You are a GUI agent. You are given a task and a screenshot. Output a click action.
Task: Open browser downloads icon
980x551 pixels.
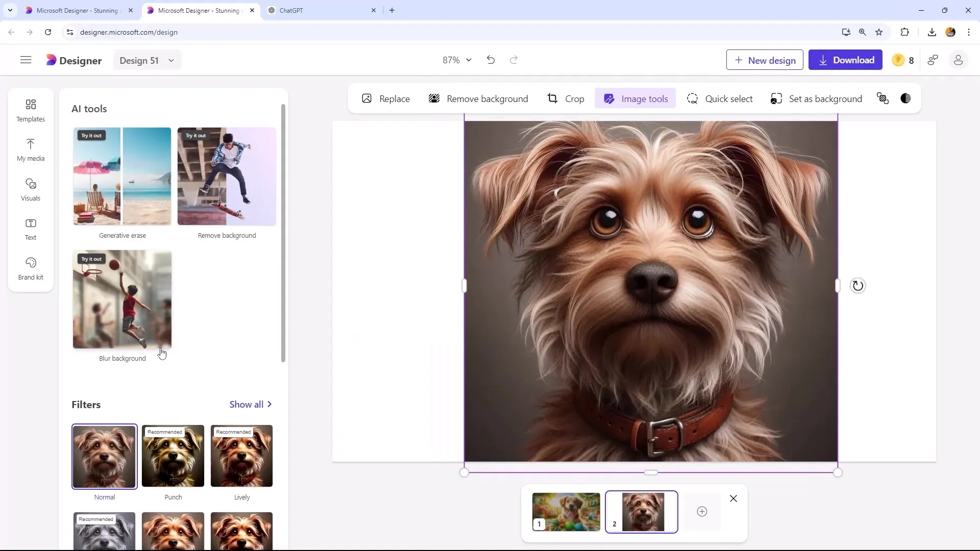pyautogui.click(x=932, y=32)
